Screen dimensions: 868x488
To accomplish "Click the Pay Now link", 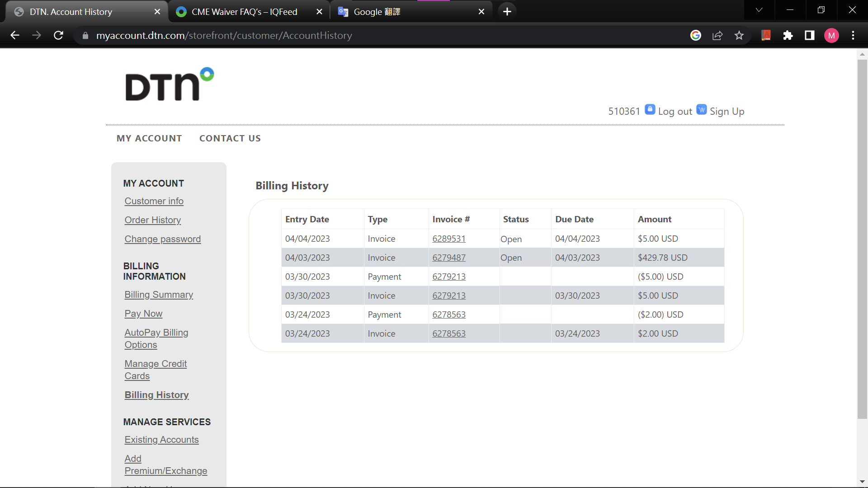I will [x=143, y=314].
